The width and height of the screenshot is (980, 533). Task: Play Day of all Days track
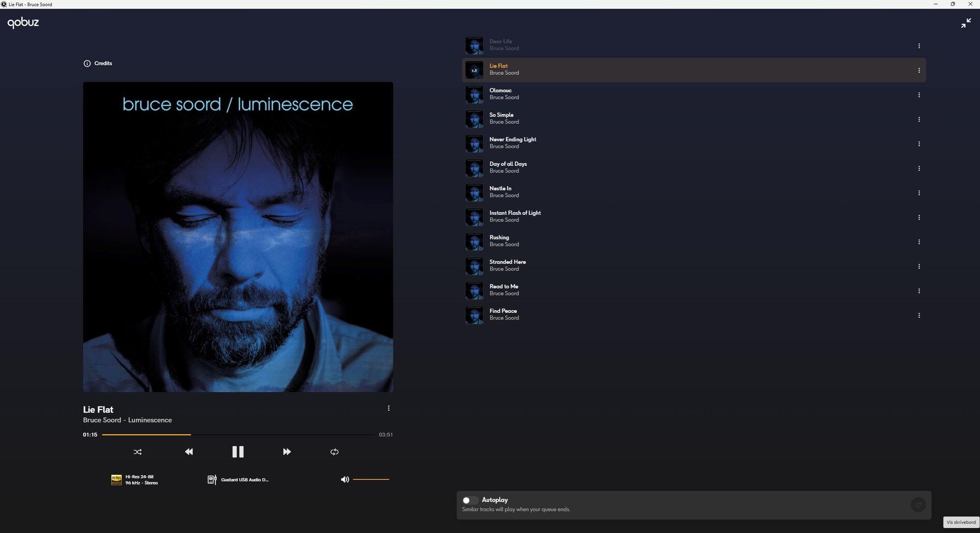click(694, 168)
